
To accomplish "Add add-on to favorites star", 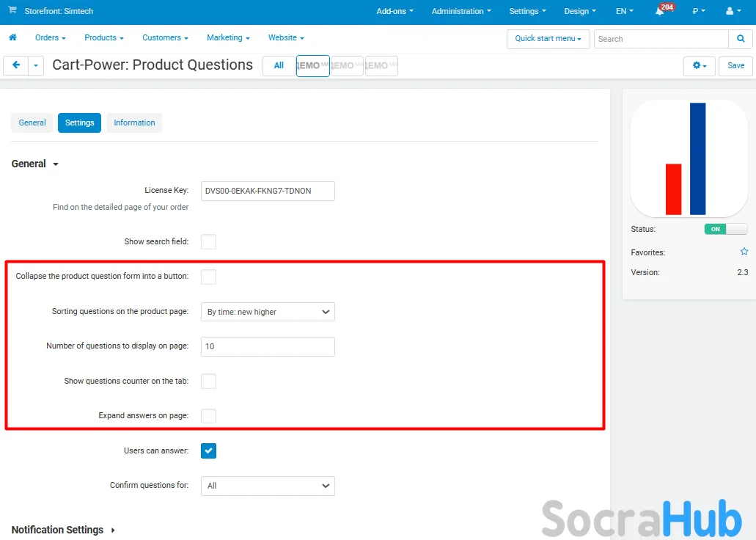I will (x=744, y=252).
